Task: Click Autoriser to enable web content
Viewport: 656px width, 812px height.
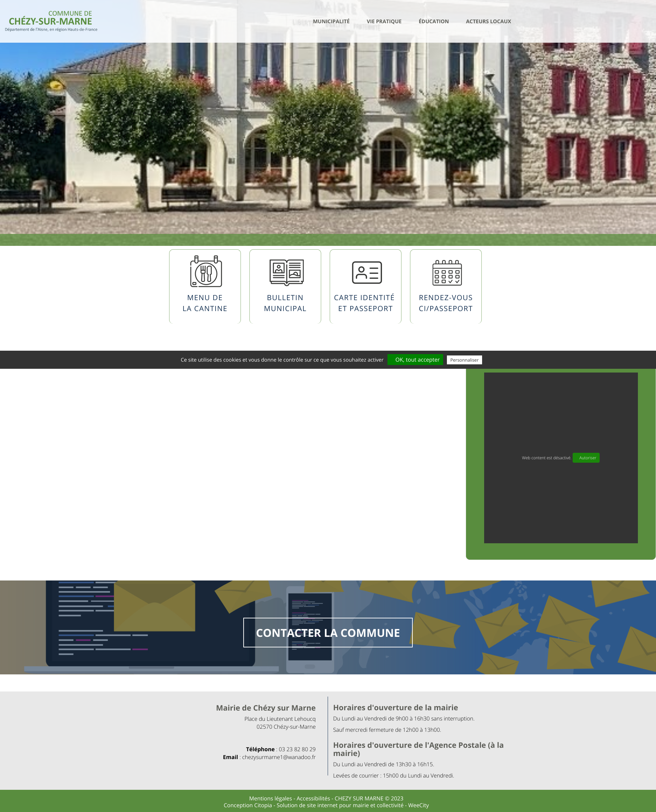Action: coord(586,458)
